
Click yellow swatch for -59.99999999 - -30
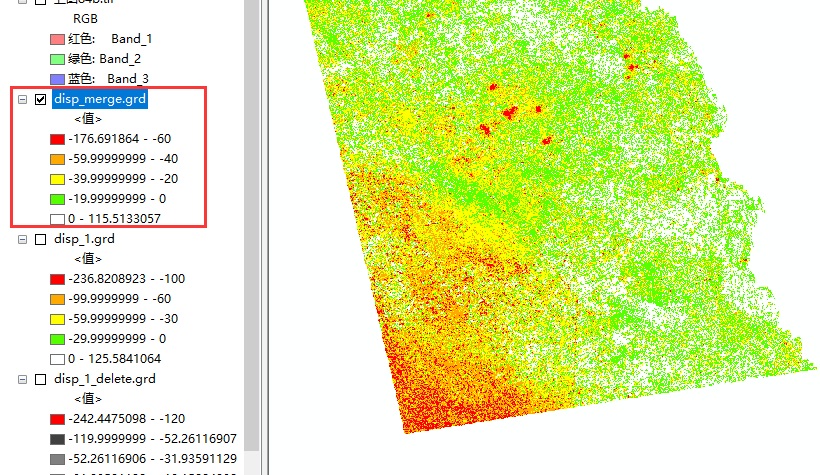click(58, 319)
